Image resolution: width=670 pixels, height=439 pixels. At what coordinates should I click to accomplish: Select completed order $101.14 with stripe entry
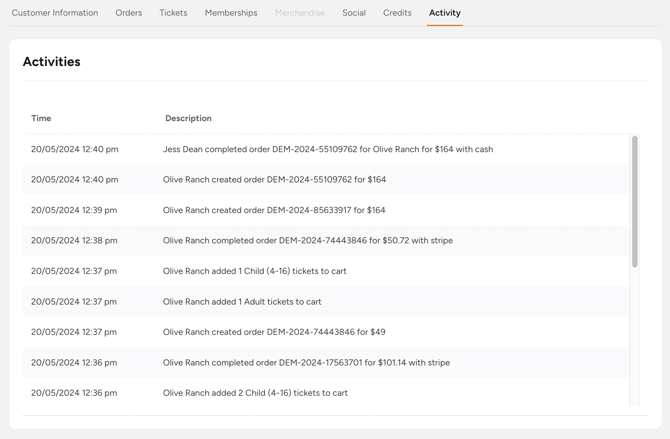(326, 362)
